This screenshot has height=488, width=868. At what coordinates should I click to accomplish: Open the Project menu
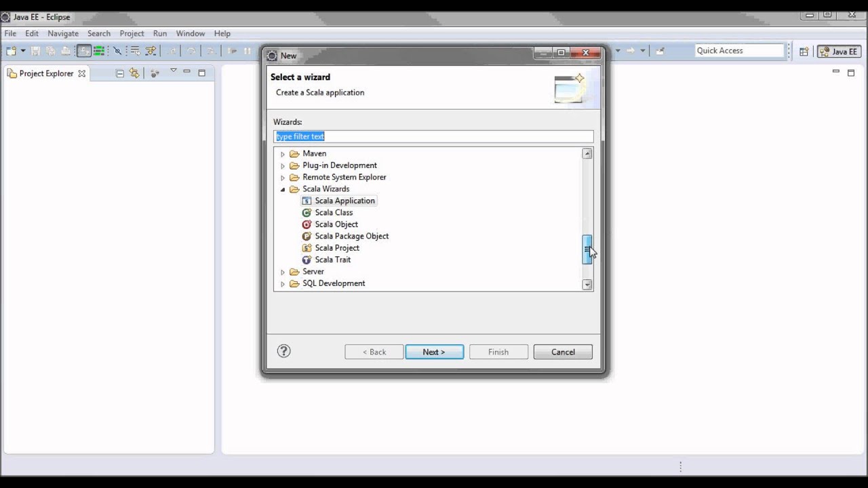132,33
